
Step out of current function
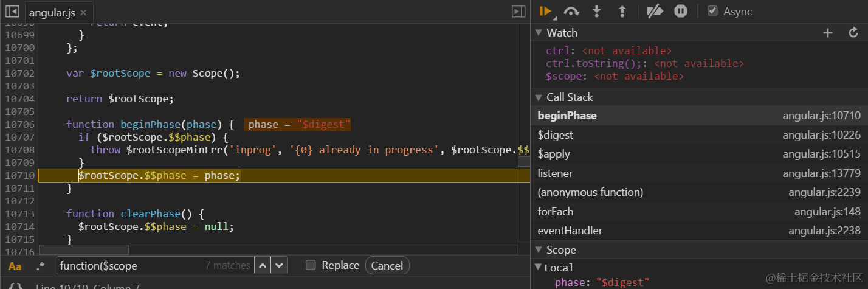622,11
